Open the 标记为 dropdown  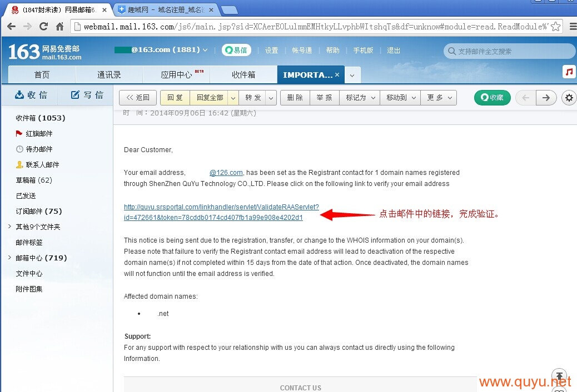click(360, 98)
